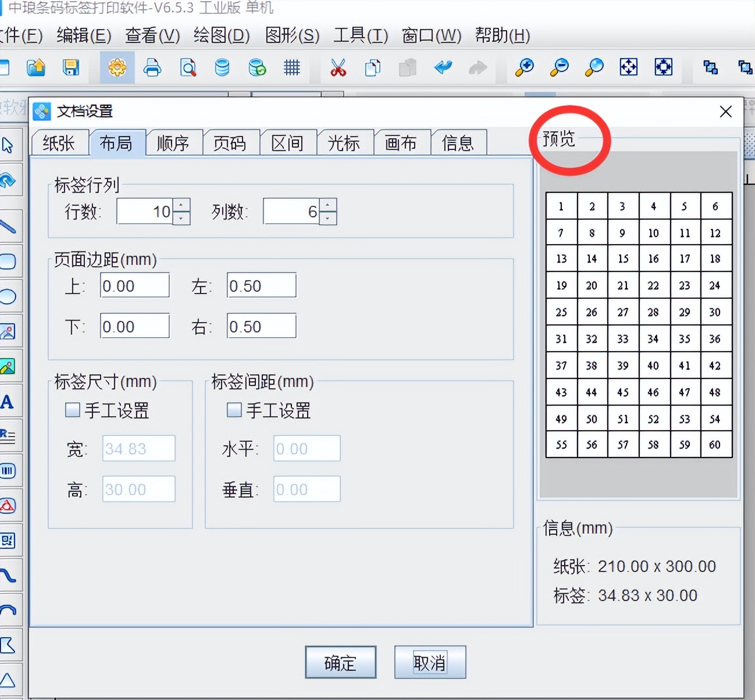Select the QR code tool in left toolbar
Screen dimensions: 755x700
point(8,541)
